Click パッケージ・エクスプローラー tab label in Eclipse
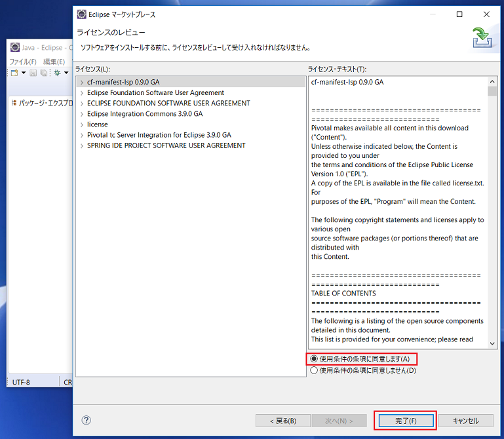 point(46,103)
